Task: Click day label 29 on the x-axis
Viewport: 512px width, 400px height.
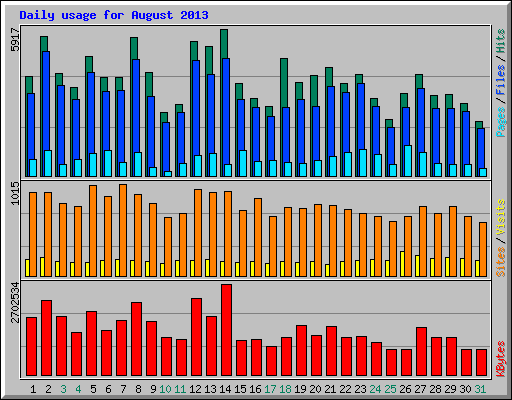Action: (x=450, y=389)
